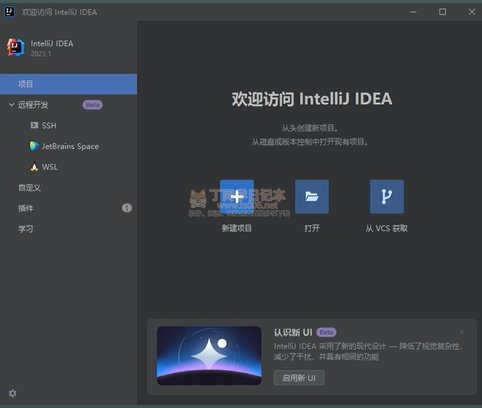Select the SSH remote development entry
This screenshot has height=408, width=482.
coord(68,125)
